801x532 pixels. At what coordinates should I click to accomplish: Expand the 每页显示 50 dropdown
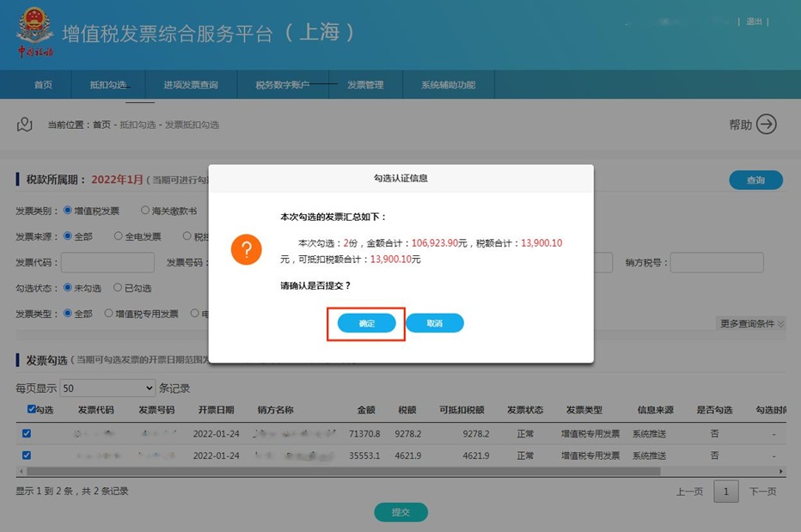(107, 388)
